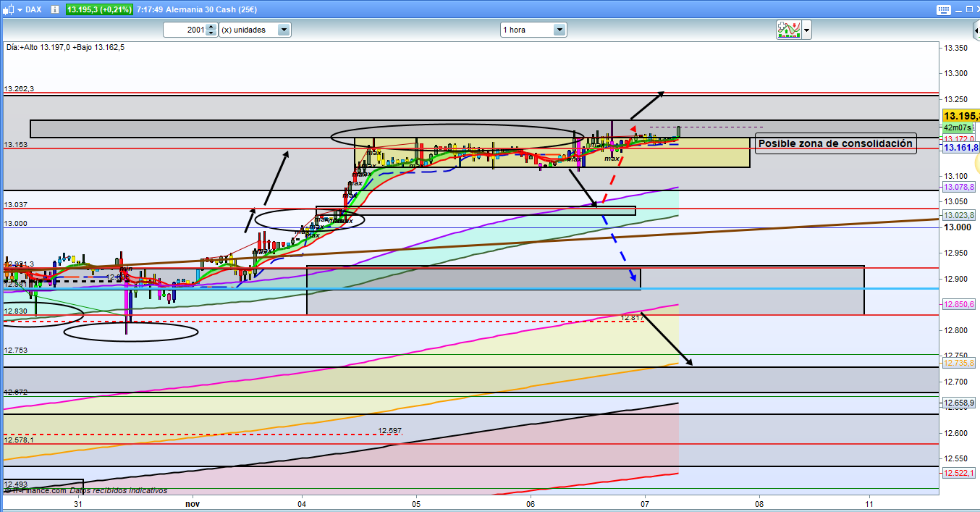This screenshot has height=512, width=980.
Task: Click the purple 13.078,8 price tag
Action: click(960, 187)
